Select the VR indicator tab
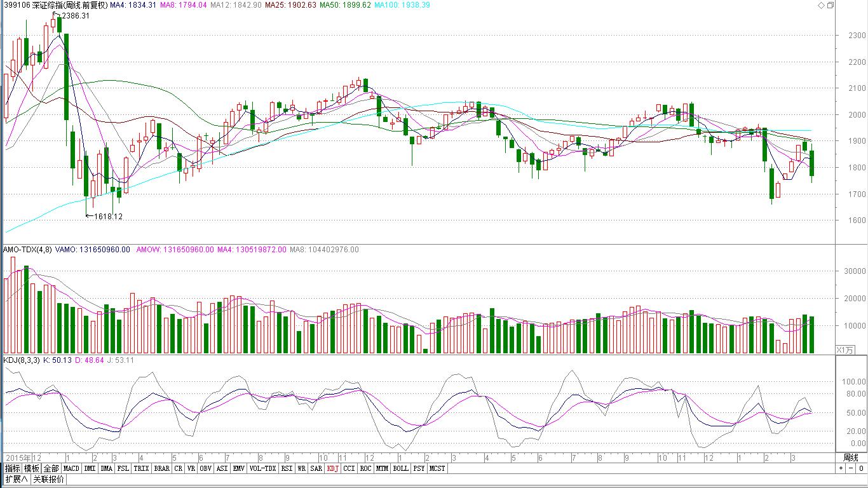 tap(191, 469)
